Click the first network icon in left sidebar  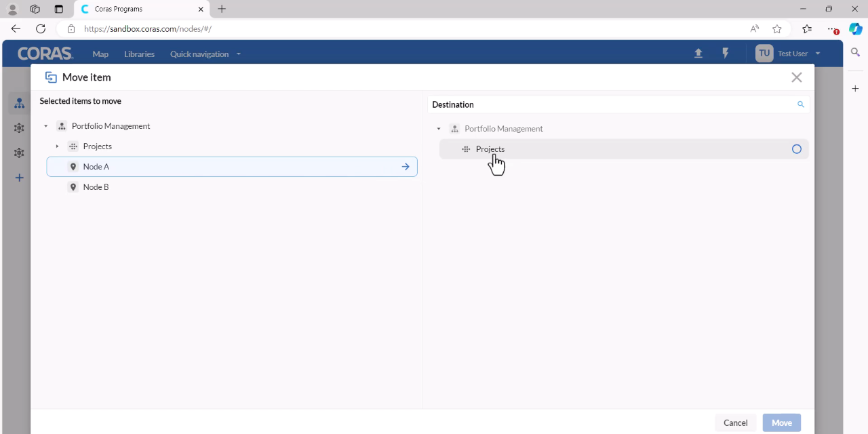(19, 128)
